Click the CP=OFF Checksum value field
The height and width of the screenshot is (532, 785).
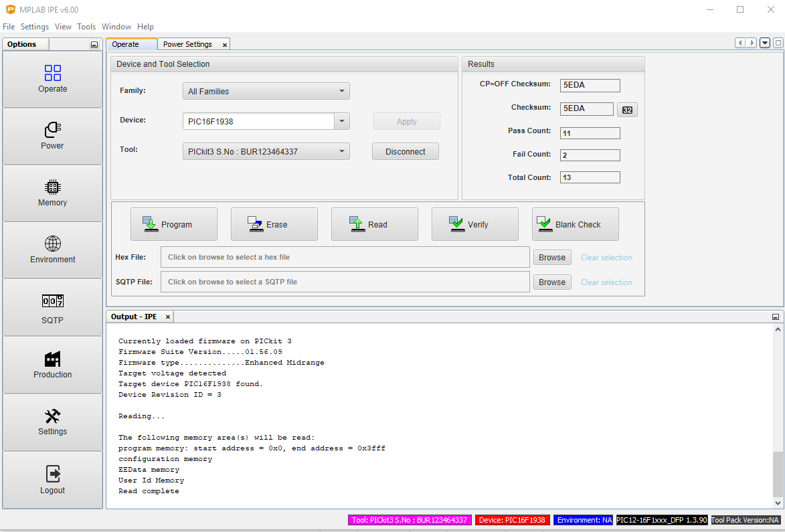click(590, 85)
